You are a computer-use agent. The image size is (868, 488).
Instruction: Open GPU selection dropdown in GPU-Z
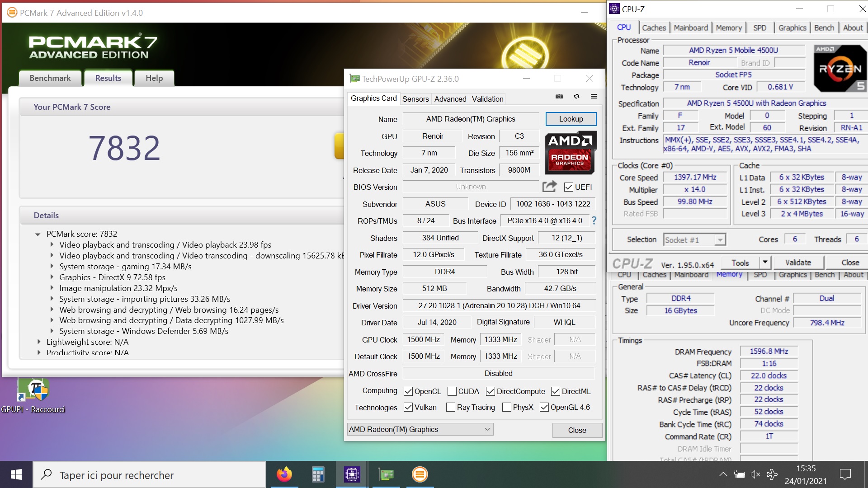(x=420, y=429)
